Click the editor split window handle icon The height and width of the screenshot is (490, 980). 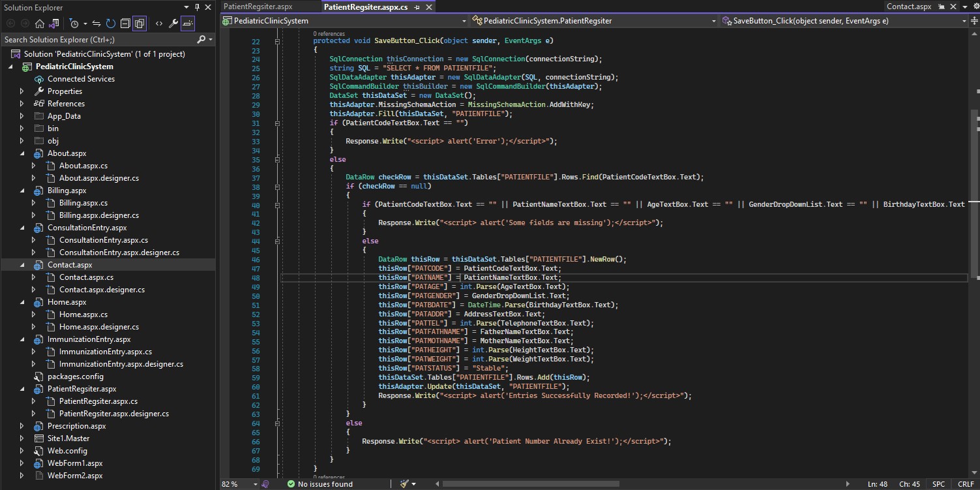click(974, 21)
